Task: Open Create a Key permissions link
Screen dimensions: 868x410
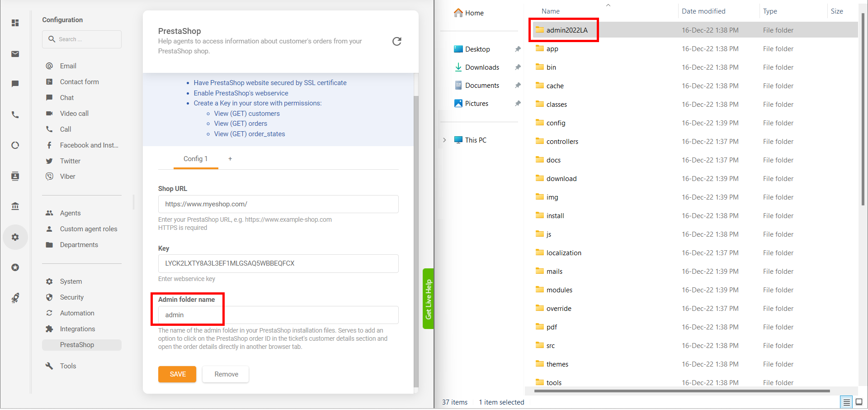Action: pos(258,103)
